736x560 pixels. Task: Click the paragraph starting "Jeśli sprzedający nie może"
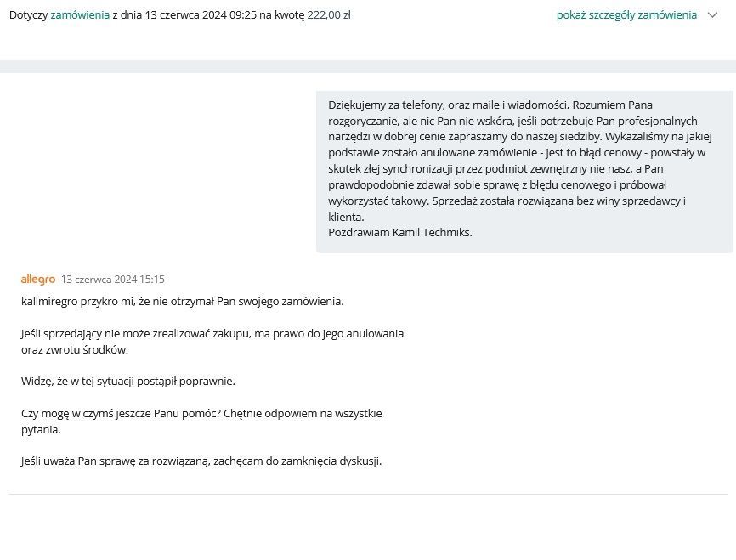pos(212,333)
